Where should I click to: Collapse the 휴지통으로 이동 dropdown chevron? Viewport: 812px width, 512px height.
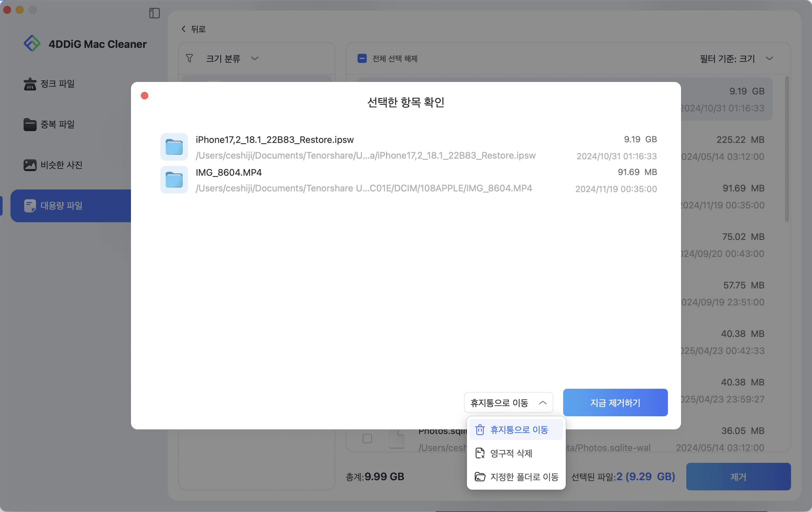pyautogui.click(x=544, y=402)
